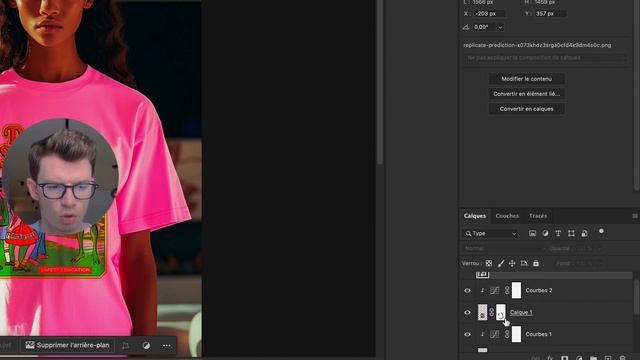Select the Courbes 1 layer name

click(538, 334)
